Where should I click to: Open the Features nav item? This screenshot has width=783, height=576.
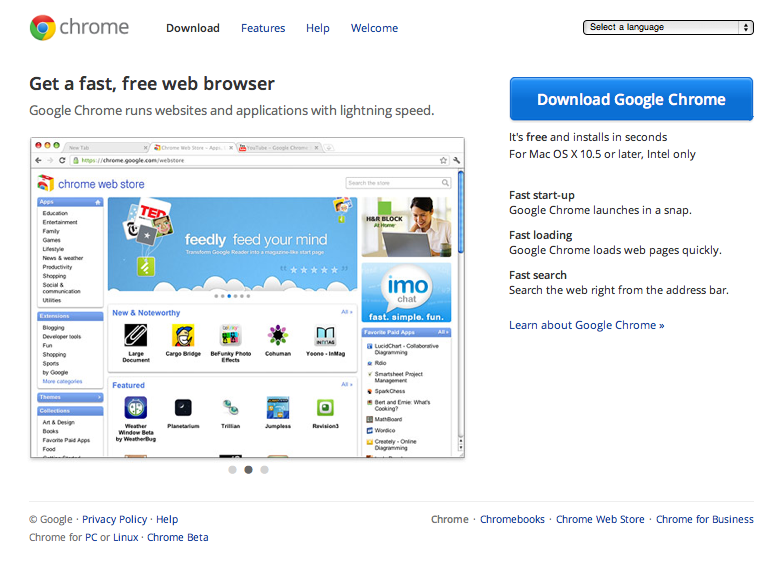[263, 28]
